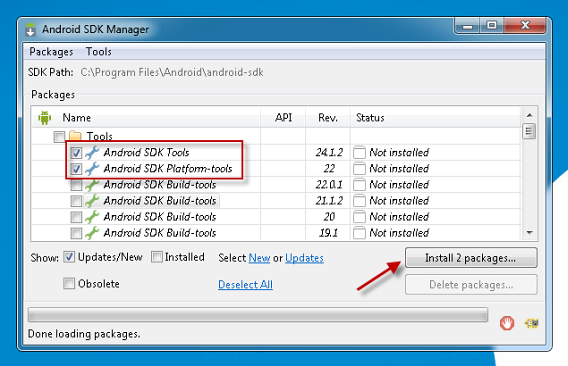This screenshot has width=568, height=366.
Task: Click the scrollbar up arrow
Action: pyautogui.click(x=530, y=115)
